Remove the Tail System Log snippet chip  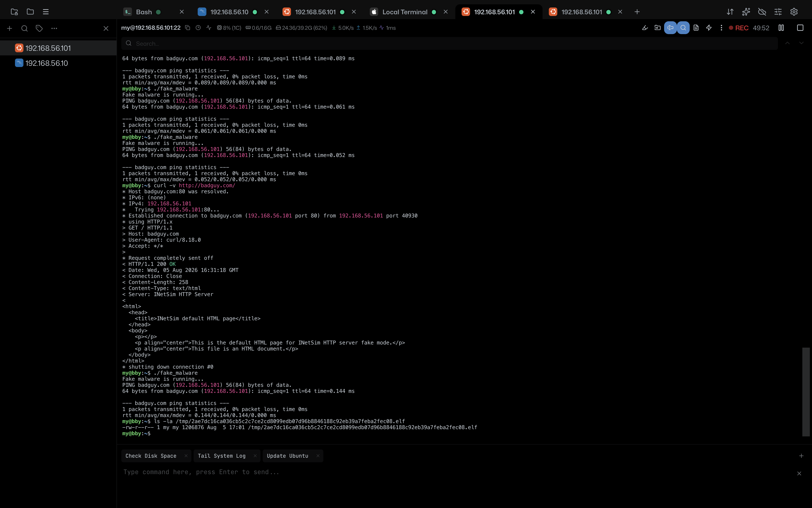tap(255, 456)
